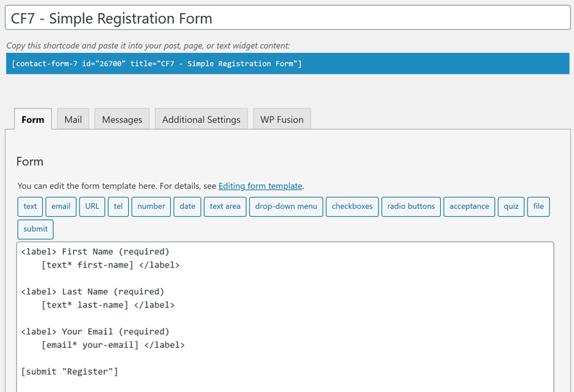This screenshot has width=574, height=392.
Task: Insert a checkboxes tag
Action: pos(353,207)
